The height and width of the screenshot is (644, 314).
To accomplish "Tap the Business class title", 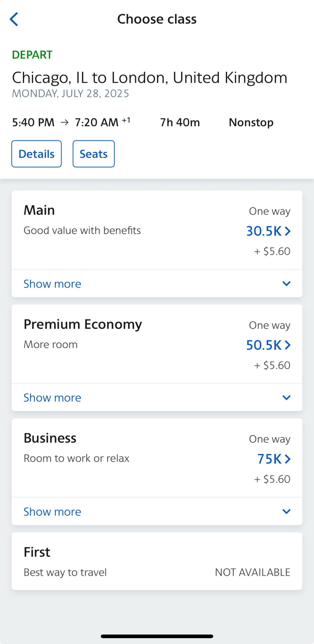I will click(50, 438).
